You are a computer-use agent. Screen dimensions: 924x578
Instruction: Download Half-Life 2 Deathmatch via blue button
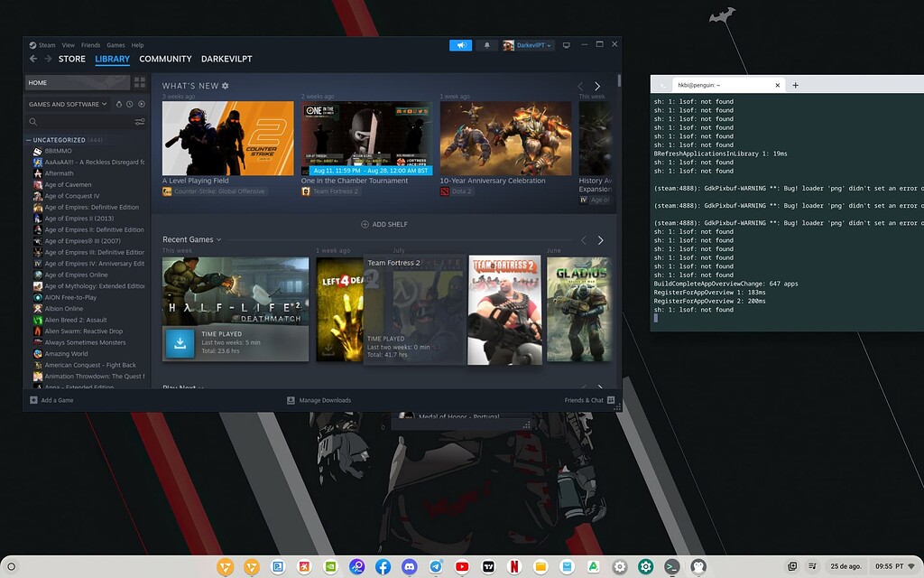(180, 342)
